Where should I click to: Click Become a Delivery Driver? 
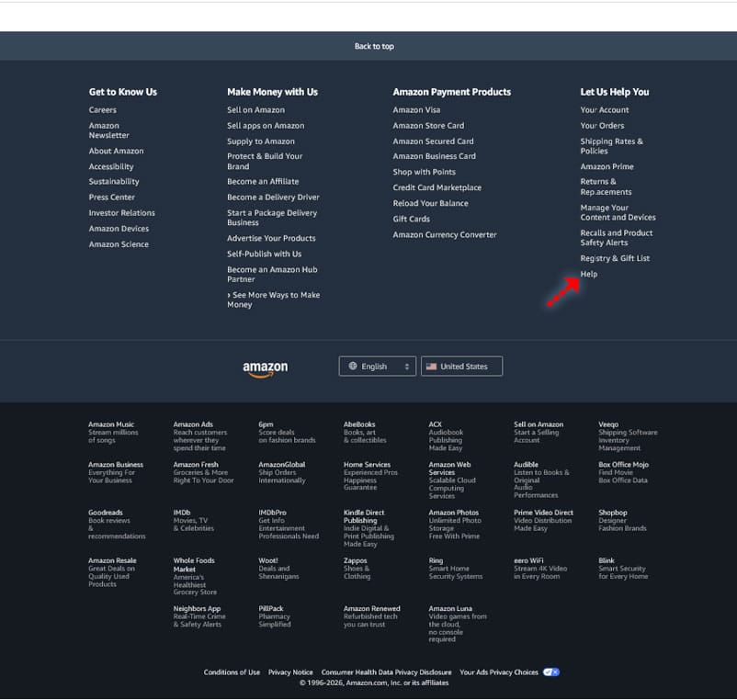[273, 198]
